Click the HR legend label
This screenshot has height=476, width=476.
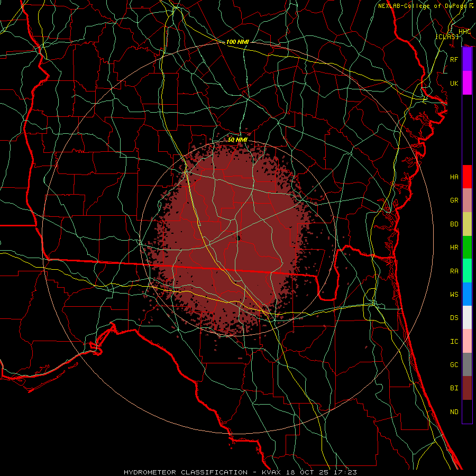click(454, 248)
